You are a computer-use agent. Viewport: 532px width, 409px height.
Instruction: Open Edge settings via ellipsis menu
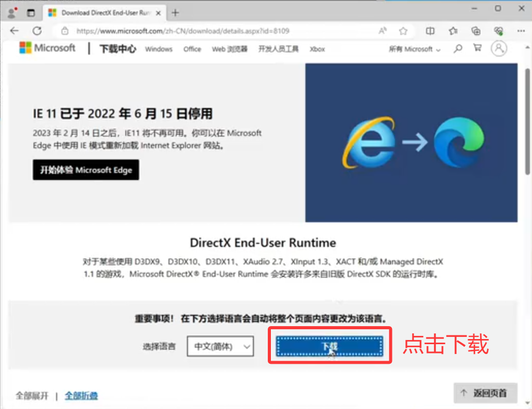coord(521,31)
